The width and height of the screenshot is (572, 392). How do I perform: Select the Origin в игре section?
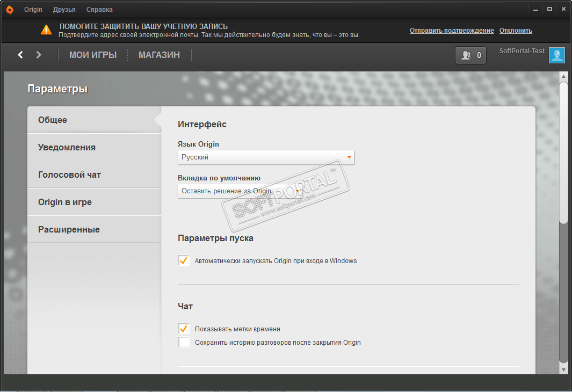click(x=94, y=202)
